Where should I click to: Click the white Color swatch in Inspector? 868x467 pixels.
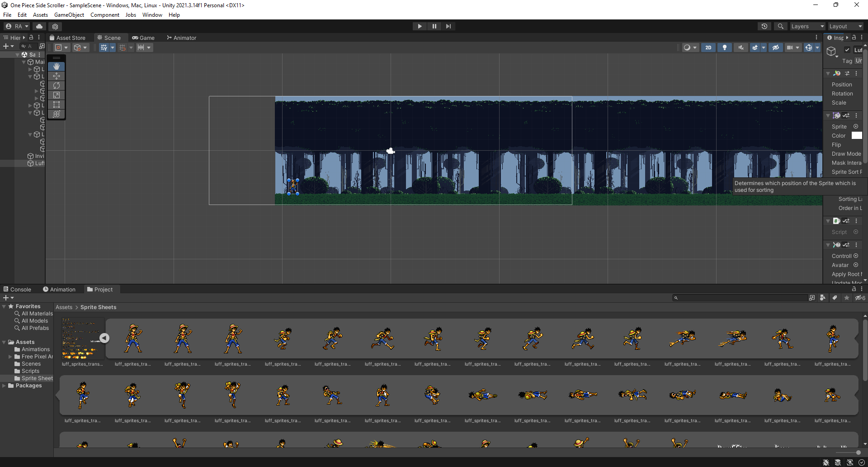point(857,135)
